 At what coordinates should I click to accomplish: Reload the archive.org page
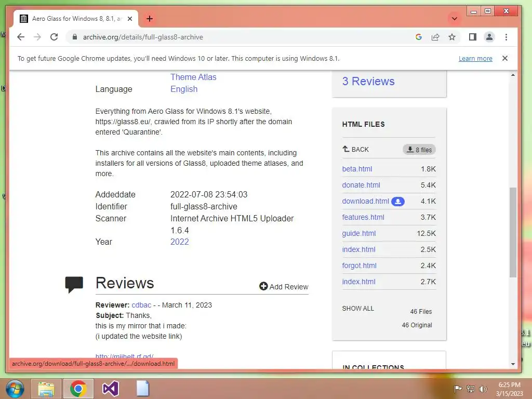54,37
